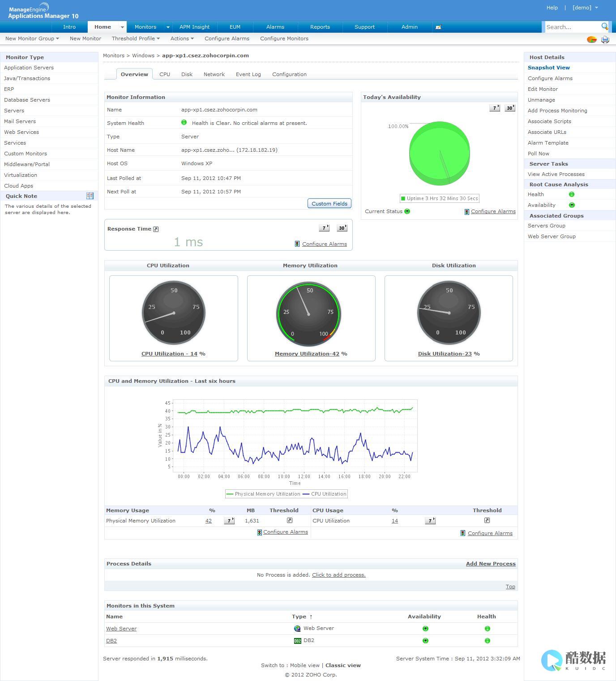Click Root Cause Health status icon
Image resolution: width=616 pixels, height=681 pixels.
[572, 194]
